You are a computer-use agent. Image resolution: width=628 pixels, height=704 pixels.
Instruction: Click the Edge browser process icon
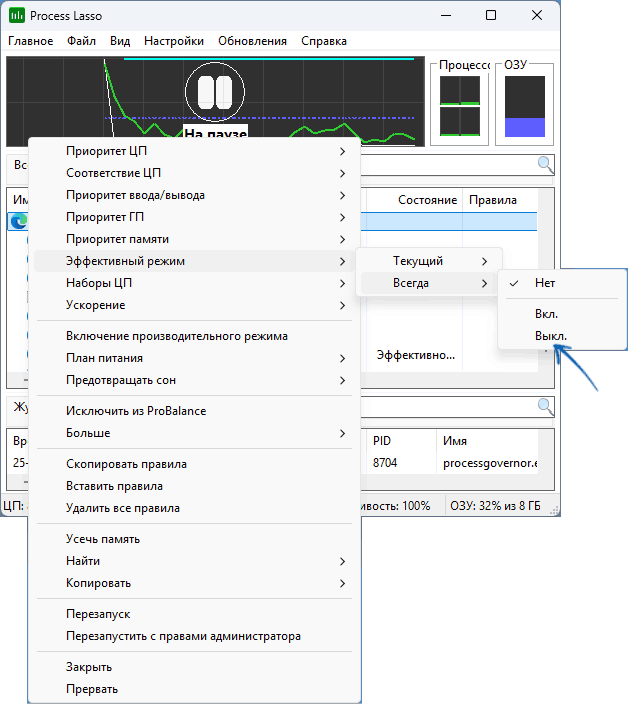click(19, 221)
